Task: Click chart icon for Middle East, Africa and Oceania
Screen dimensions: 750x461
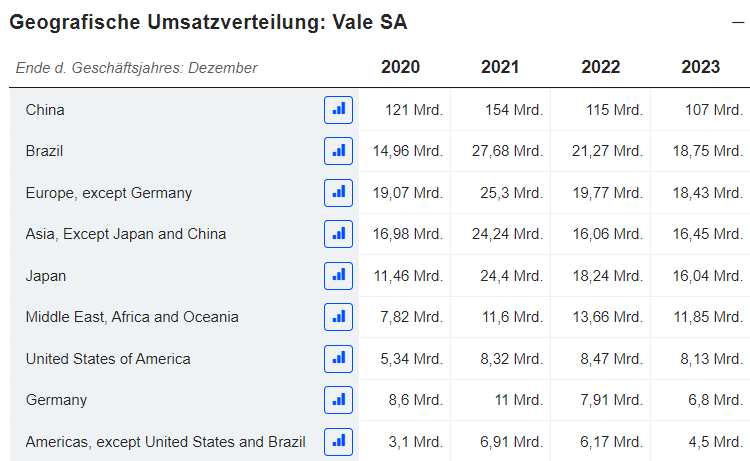Action: 338,317
